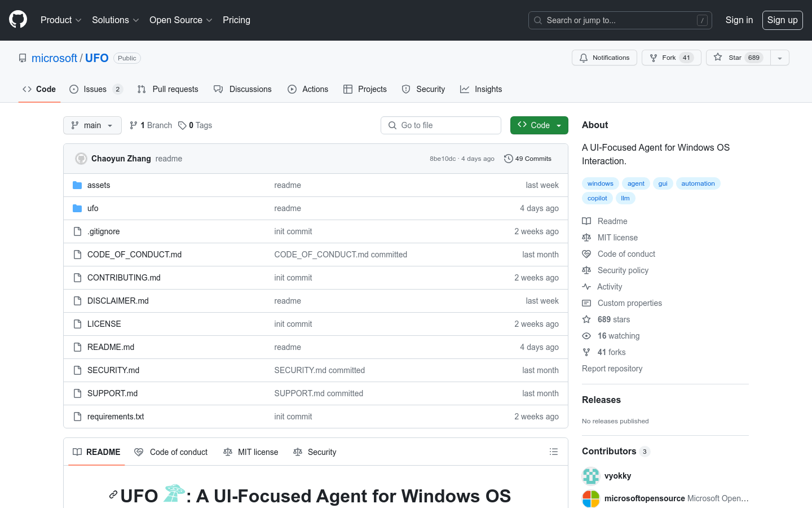Expand the green Code dropdown
This screenshot has height=508, width=812.
coord(539,125)
